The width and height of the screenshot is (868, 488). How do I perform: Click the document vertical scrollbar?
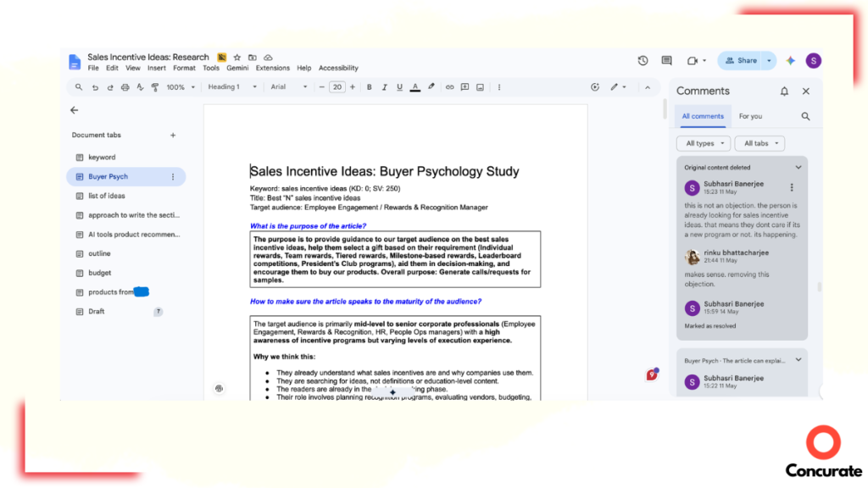tap(665, 109)
